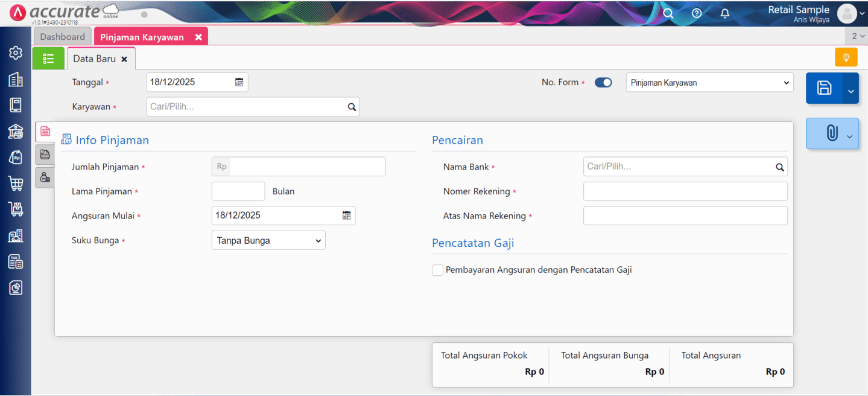Screen dimensions: 868x396
Task: Click the search magnifier in the top bar
Action: coord(668,12)
